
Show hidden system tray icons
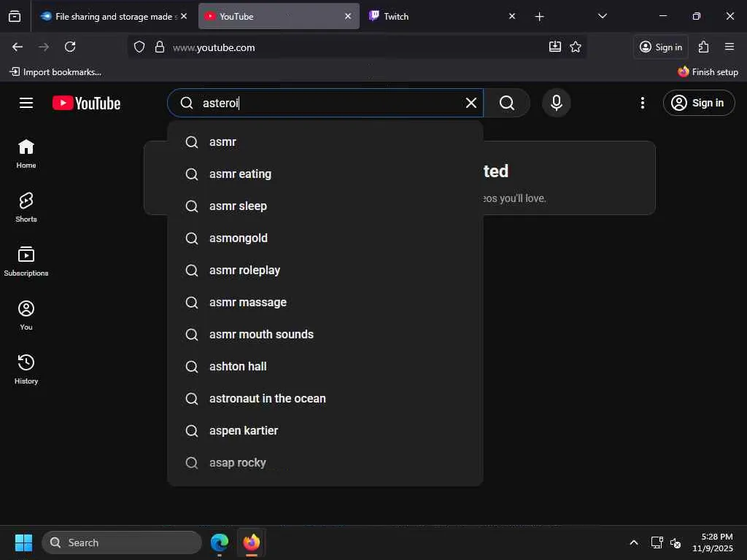634,542
